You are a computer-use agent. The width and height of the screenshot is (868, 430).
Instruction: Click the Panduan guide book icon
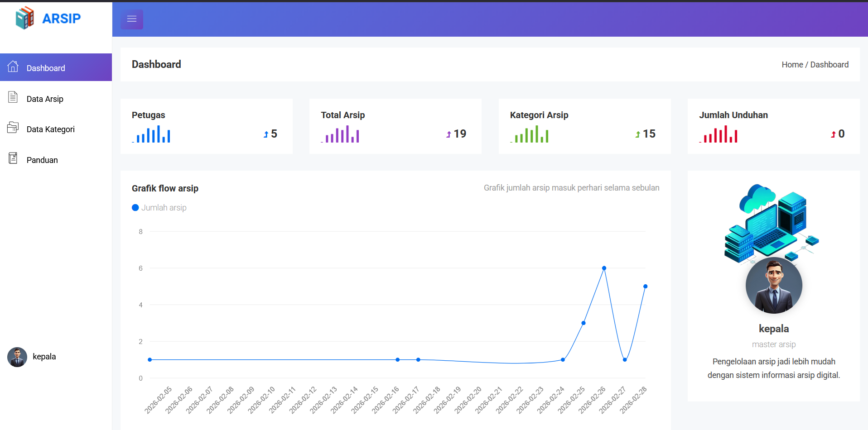[13, 158]
